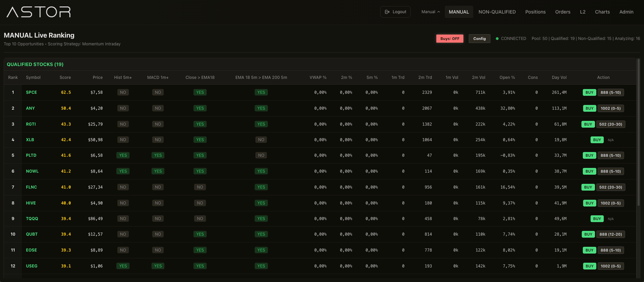Click BUY for FLNC
The height and width of the screenshot is (282, 644).
(588, 187)
